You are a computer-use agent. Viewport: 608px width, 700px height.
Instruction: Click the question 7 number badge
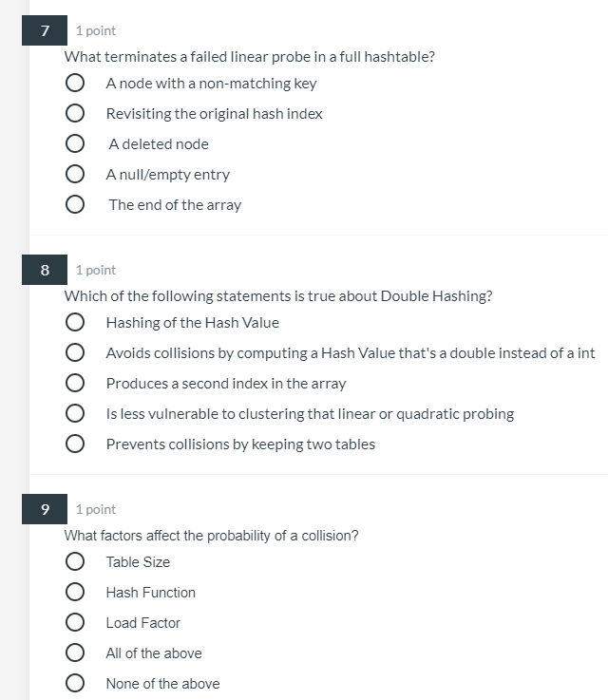(45, 30)
